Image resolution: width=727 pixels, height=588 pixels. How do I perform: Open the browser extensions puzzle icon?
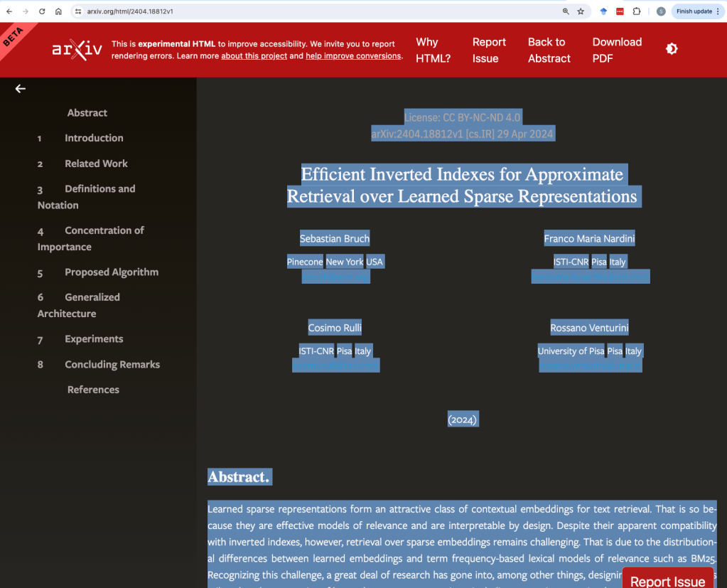click(636, 11)
